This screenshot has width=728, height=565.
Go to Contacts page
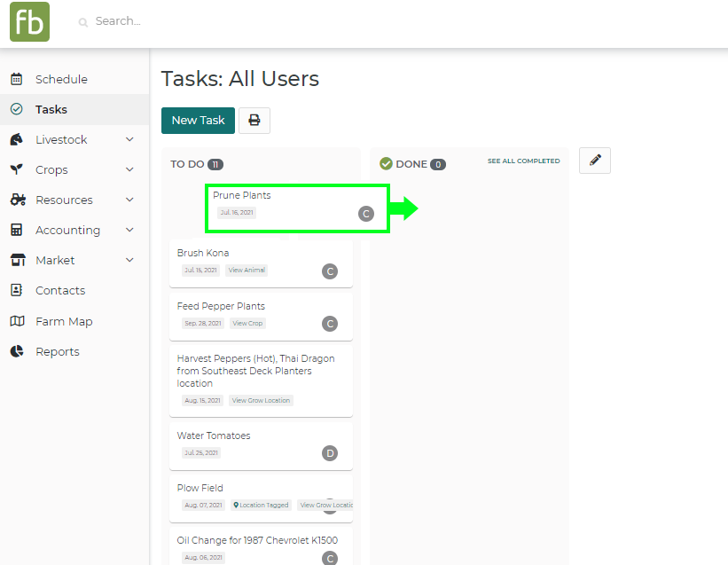[74, 291]
